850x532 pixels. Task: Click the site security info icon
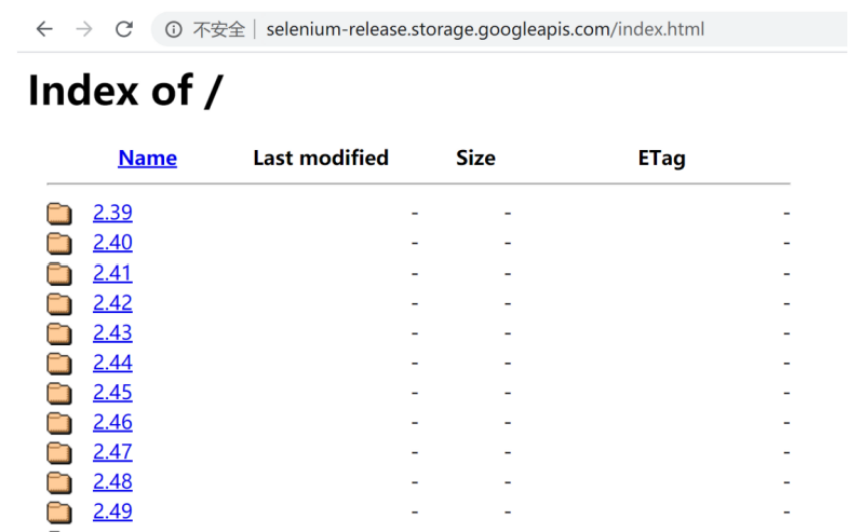point(174,30)
